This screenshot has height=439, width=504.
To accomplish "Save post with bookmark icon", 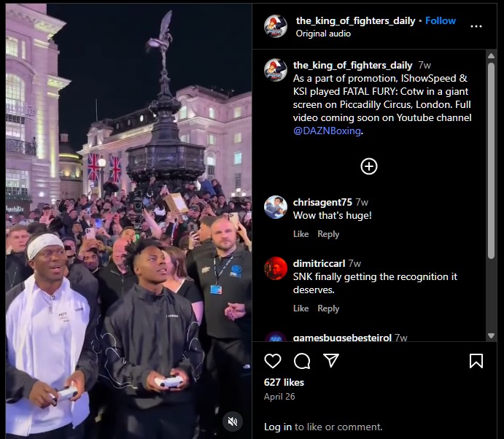I will pyautogui.click(x=476, y=360).
